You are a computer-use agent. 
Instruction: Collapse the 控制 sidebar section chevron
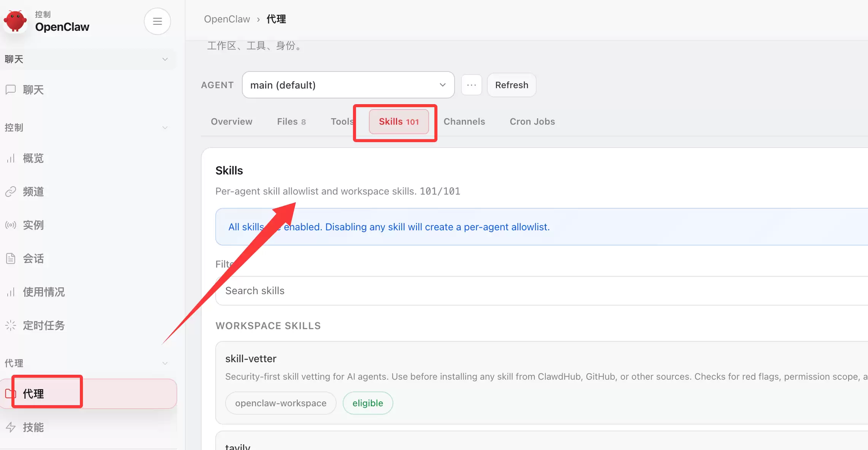click(165, 128)
